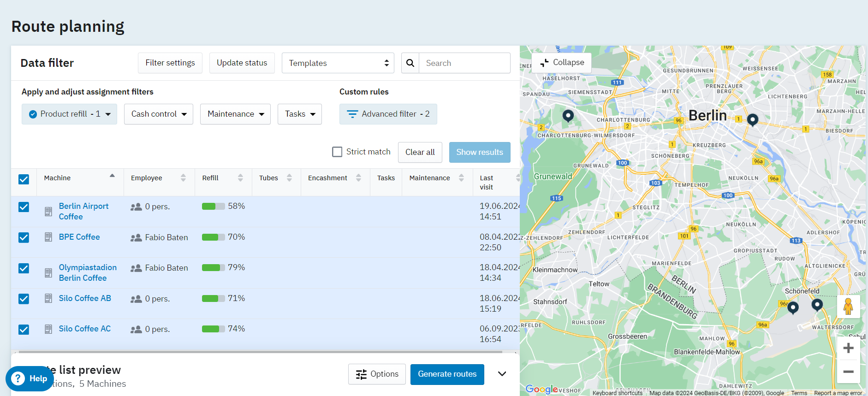Sort table by Machine column arrow
This screenshot has height=396, width=868.
(112, 176)
